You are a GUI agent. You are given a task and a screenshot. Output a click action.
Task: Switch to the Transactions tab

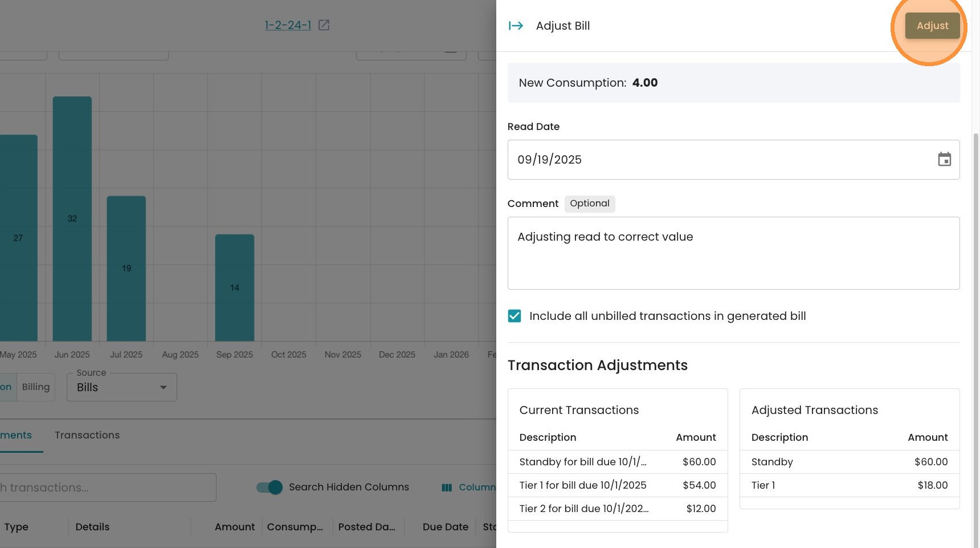point(87,435)
